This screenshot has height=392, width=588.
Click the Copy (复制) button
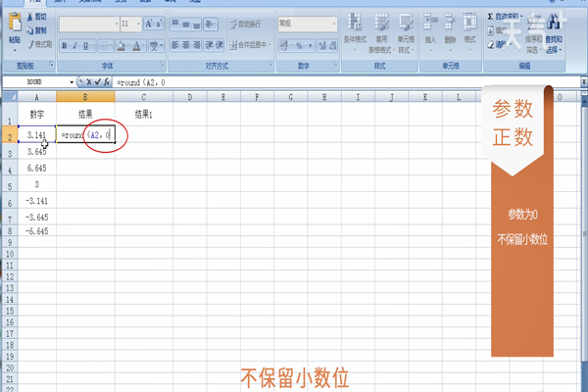tap(36, 30)
